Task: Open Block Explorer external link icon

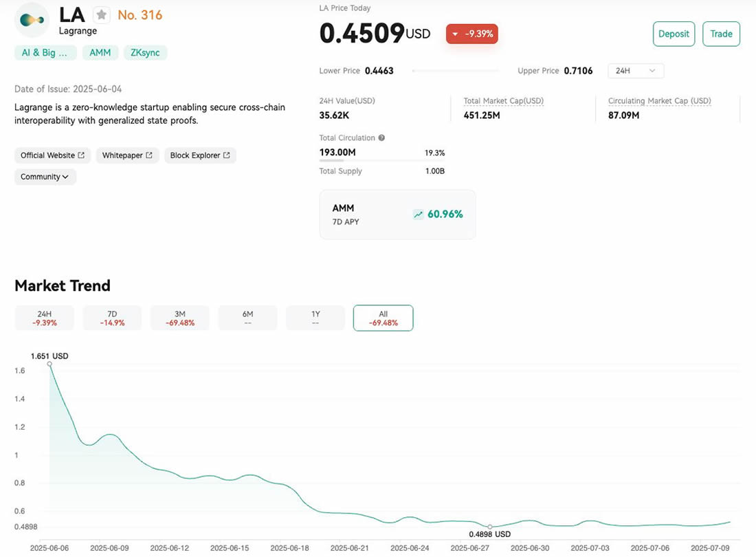Action: coord(227,155)
